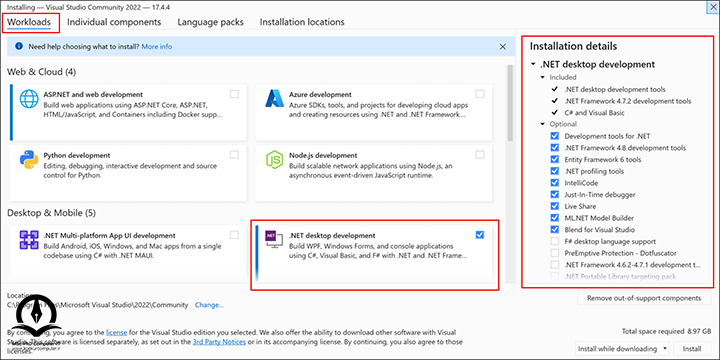Collapse the Optional section

[542, 124]
